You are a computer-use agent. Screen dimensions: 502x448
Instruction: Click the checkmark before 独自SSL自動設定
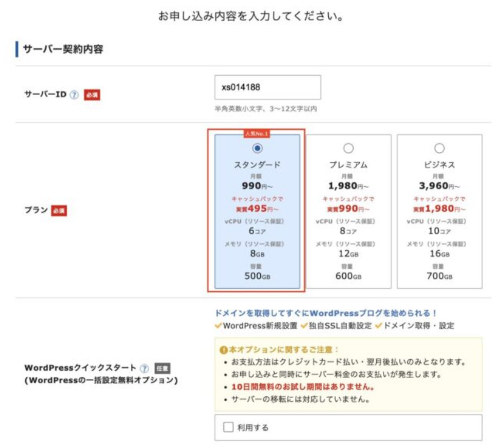305,326
